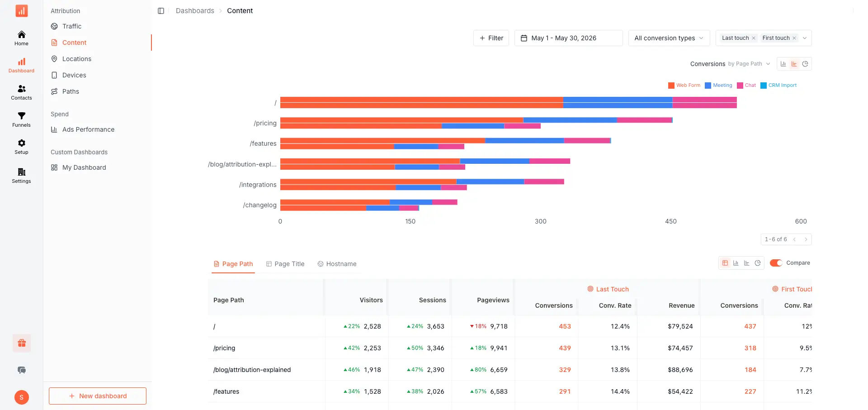Toggle Web Form series in legend
The height and width of the screenshot is (410, 868).
click(684, 85)
